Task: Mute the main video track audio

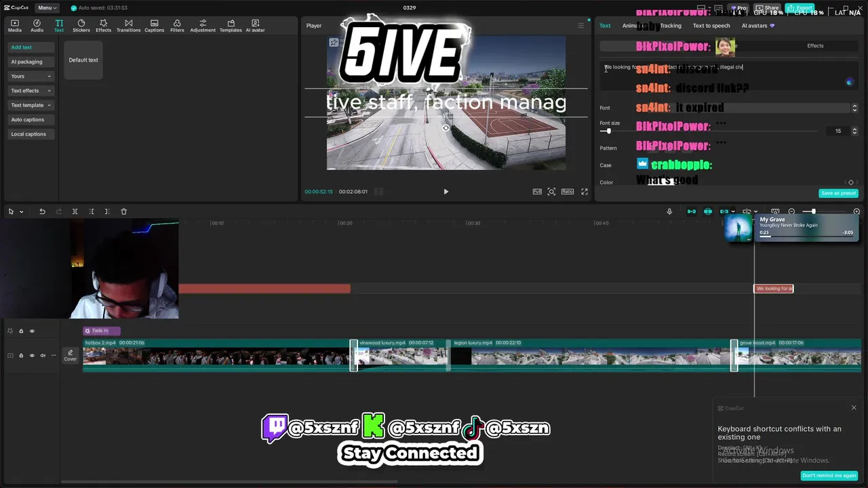Action: [42, 355]
